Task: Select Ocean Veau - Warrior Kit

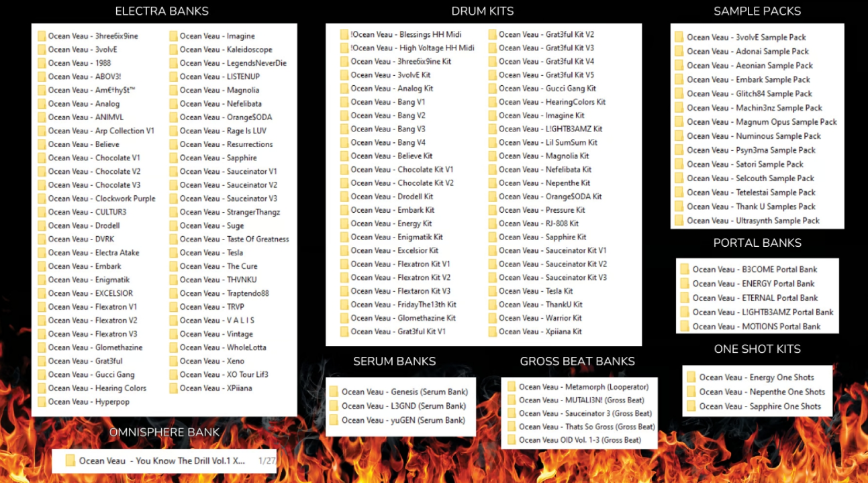Action: [540, 318]
